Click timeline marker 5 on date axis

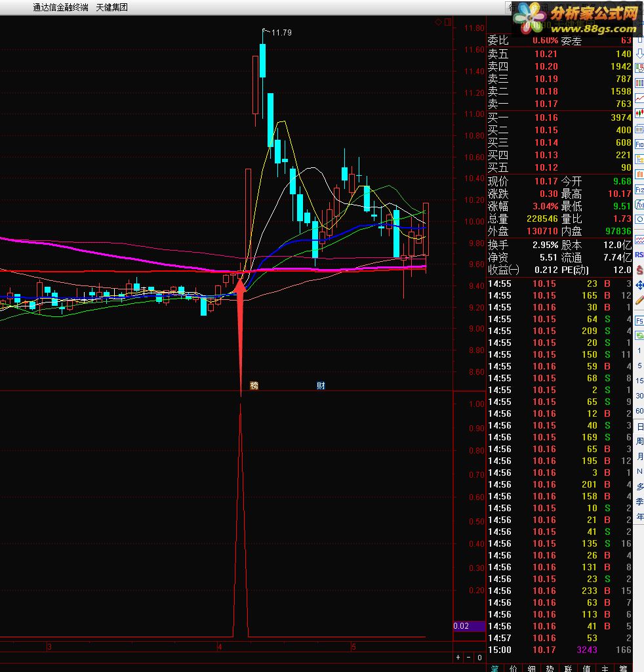pyautogui.click(x=353, y=646)
